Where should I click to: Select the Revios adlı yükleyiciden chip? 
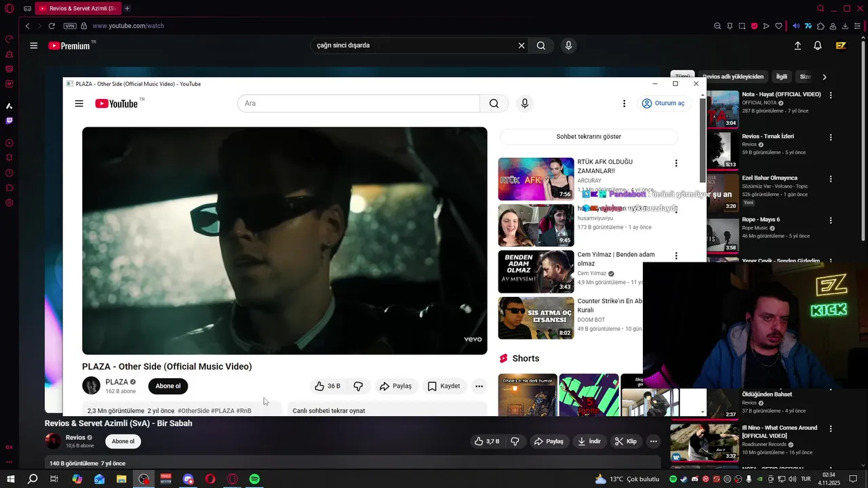(x=733, y=77)
